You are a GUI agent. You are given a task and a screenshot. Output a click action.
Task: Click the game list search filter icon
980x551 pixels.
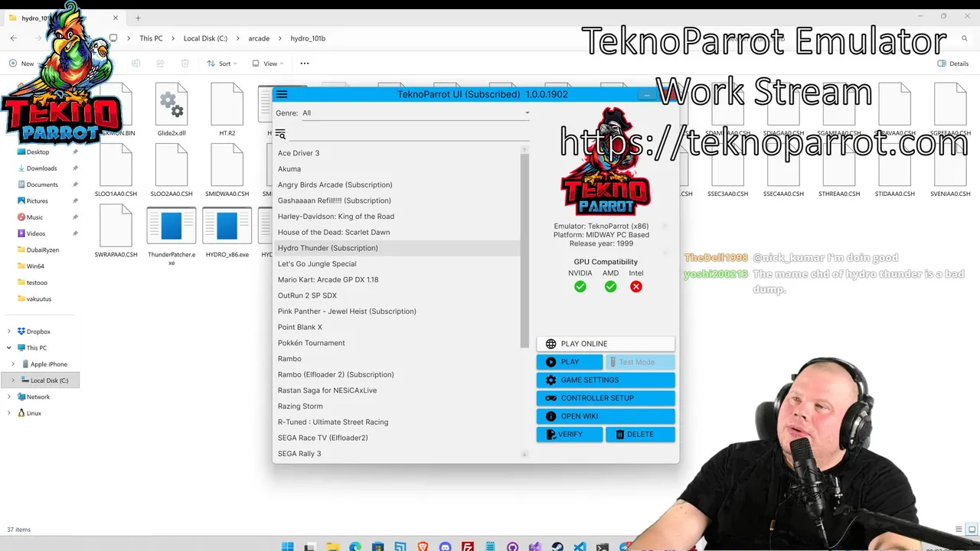pos(280,134)
